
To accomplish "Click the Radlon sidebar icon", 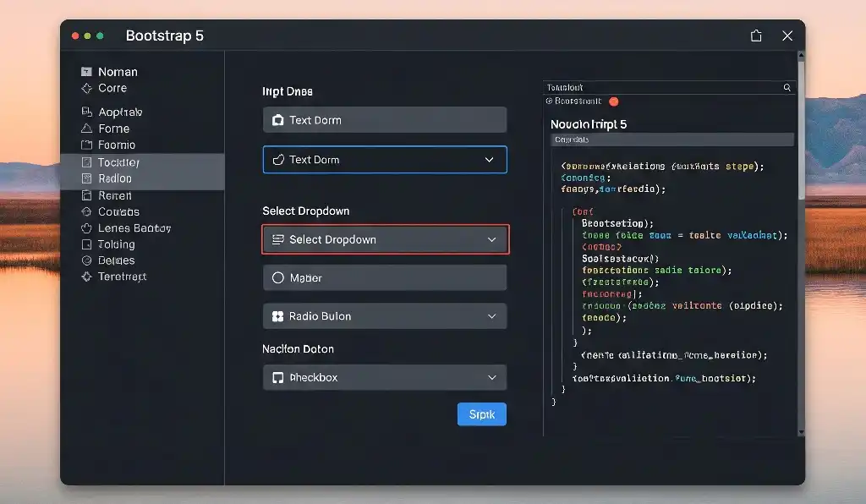I will (86, 178).
